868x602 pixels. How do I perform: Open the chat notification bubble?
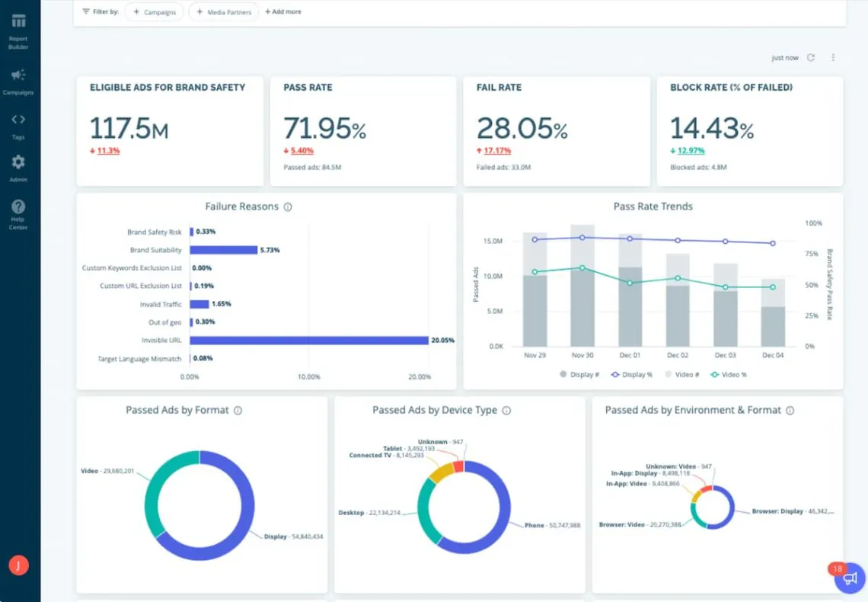(849, 578)
